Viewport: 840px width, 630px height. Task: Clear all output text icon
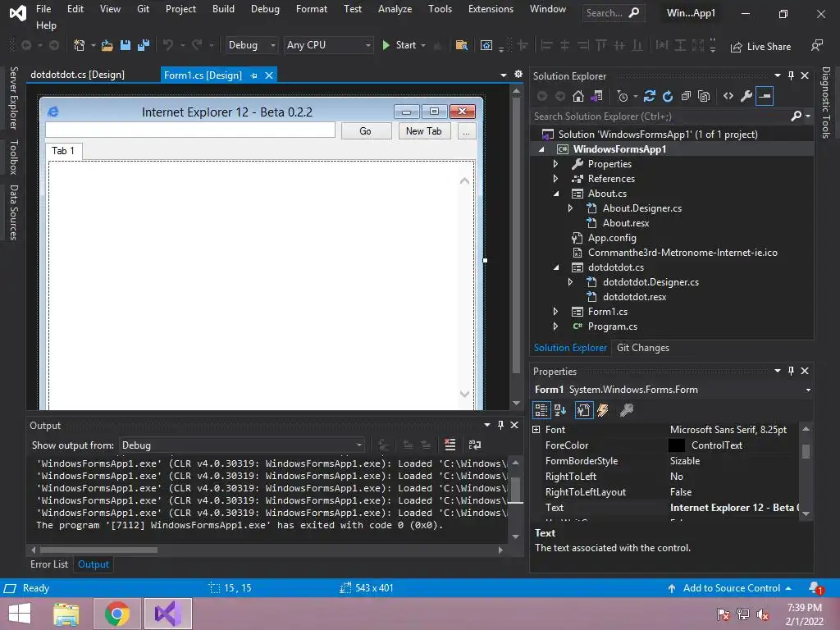(450, 445)
